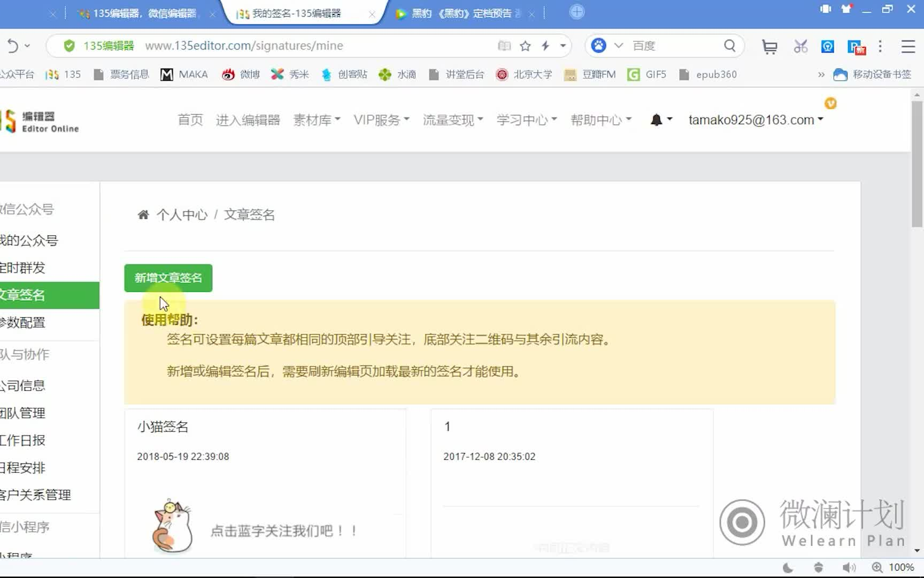Click the Baidu paw search engine icon
Image resolution: width=924 pixels, height=578 pixels.
coord(598,45)
